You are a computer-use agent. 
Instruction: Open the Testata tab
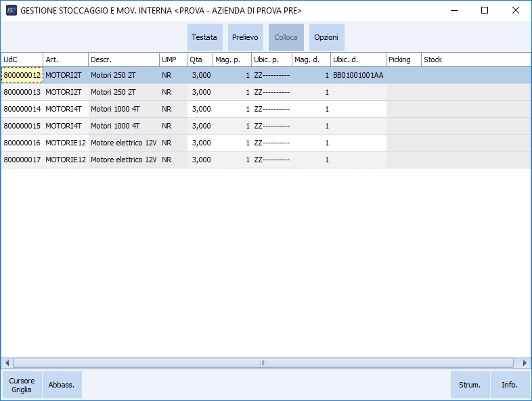[x=204, y=37]
